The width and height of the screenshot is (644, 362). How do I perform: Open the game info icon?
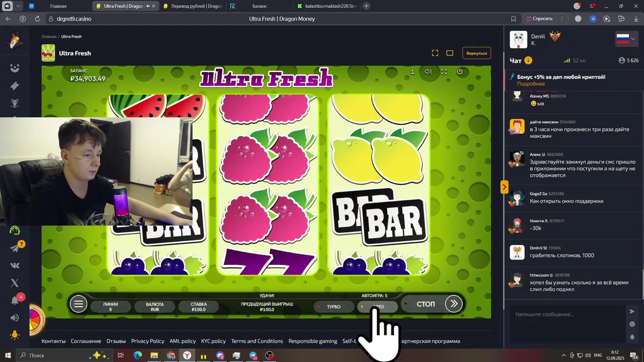click(413, 71)
